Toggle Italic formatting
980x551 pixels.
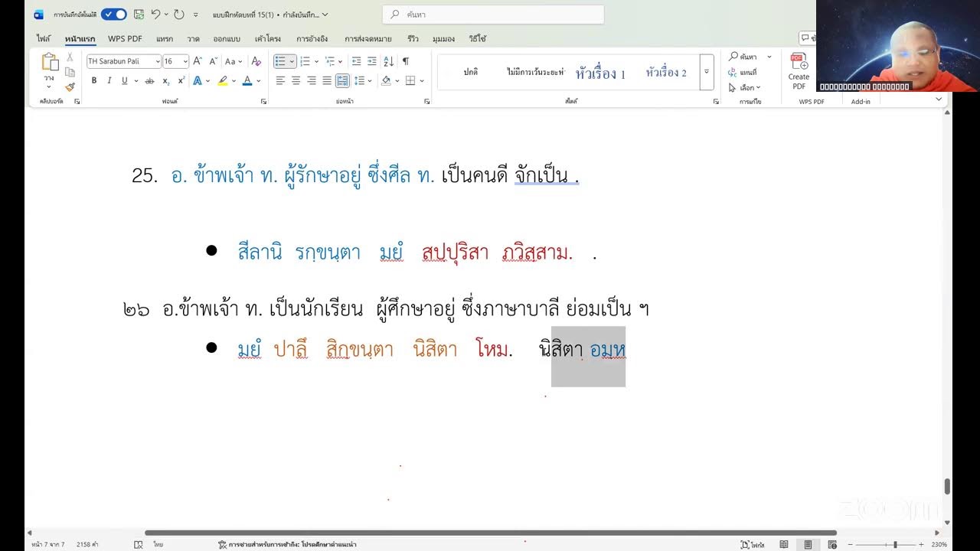(x=109, y=80)
